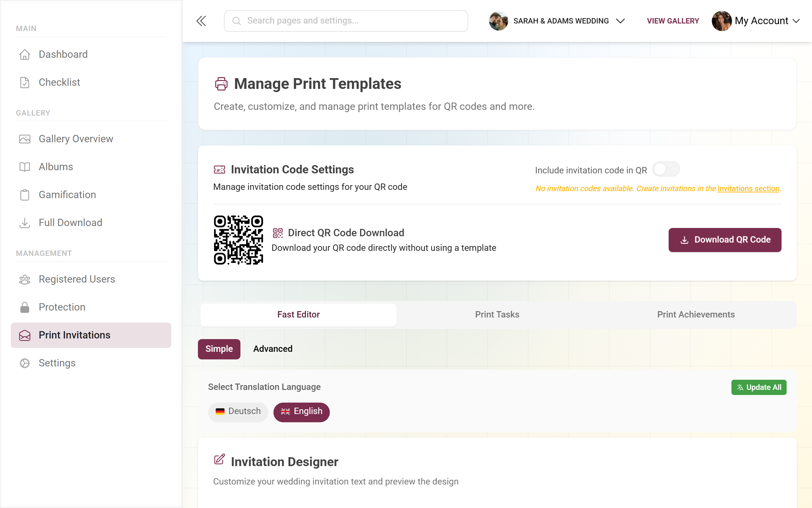The height and width of the screenshot is (508, 812).
Task: Click the wedding couple avatar
Action: click(498, 21)
